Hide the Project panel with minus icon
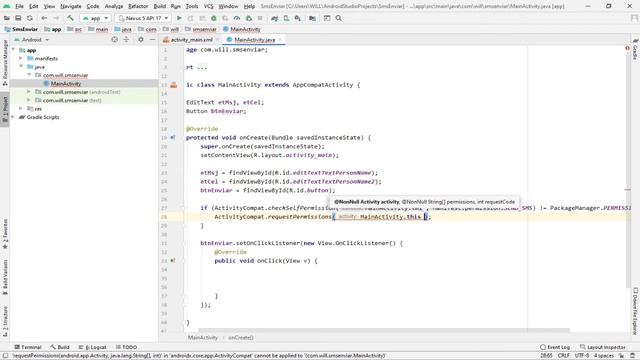The height and width of the screenshot is (360, 640). 152,40
